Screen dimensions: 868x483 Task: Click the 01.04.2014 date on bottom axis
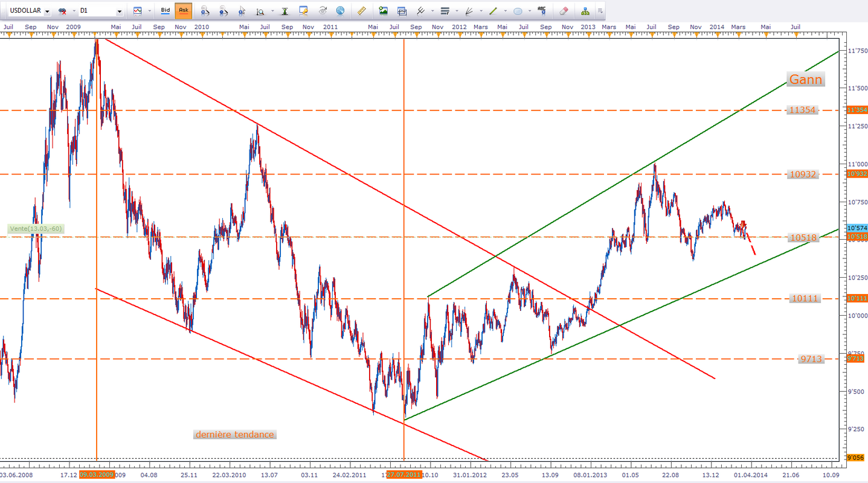[x=751, y=475]
